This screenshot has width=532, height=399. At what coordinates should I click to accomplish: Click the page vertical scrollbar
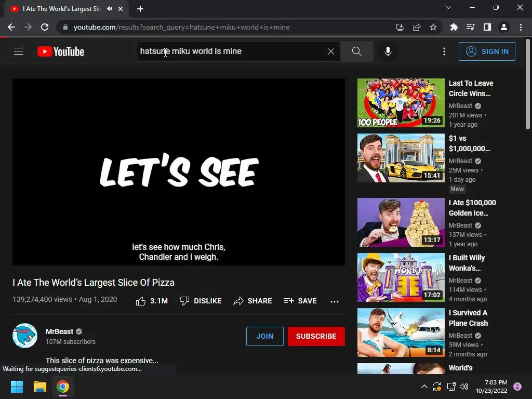tap(528, 84)
